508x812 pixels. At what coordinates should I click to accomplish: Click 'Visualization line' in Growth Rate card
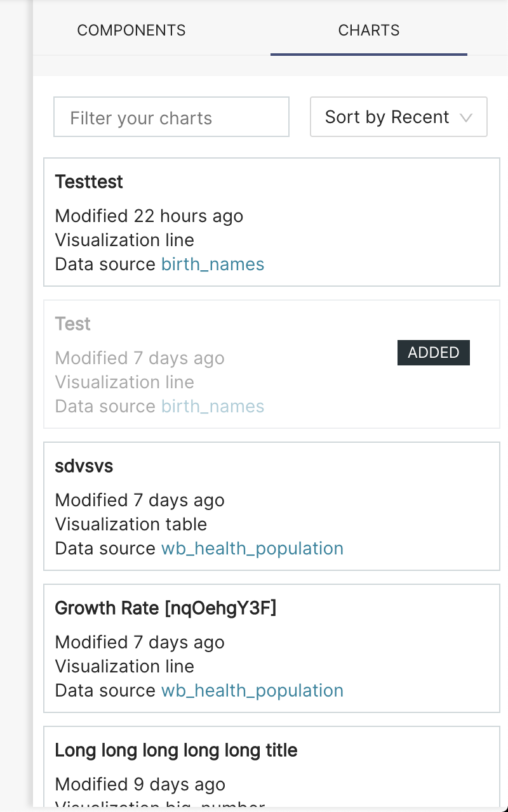click(x=124, y=667)
